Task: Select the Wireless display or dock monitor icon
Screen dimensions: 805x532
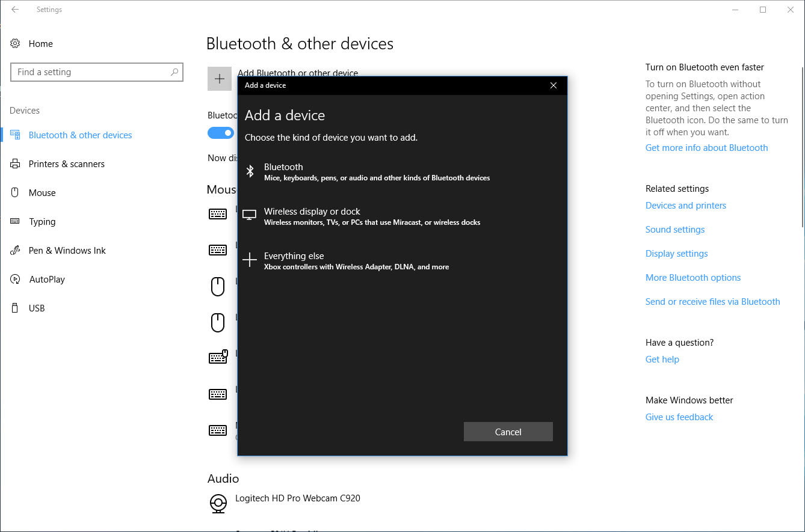Action: pyautogui.click(x=250, y=215)
